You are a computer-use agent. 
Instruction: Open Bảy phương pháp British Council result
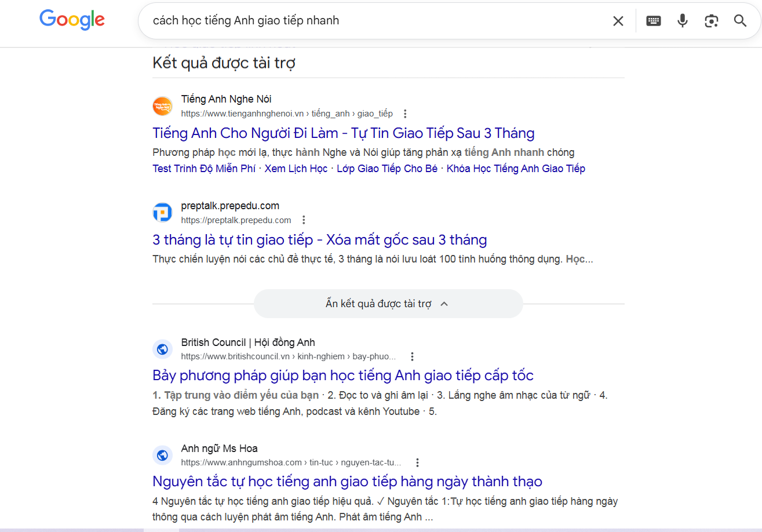point(342,375)
